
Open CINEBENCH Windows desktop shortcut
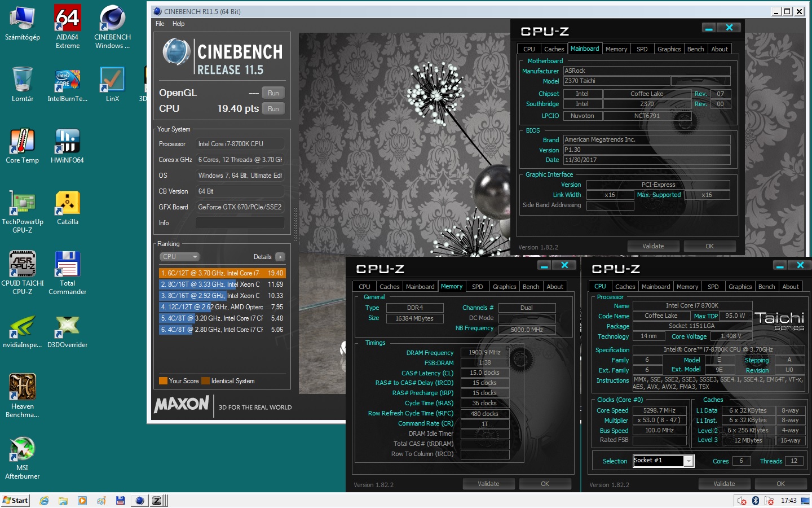tap(112, 27)
